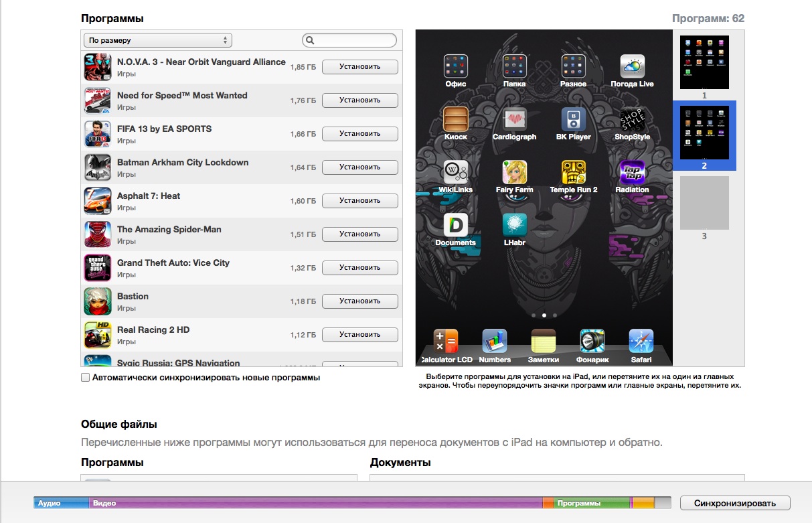The width and height of the screenshot is (812, 523).
Task: Click the Bastion app icon
Action: 98,301
